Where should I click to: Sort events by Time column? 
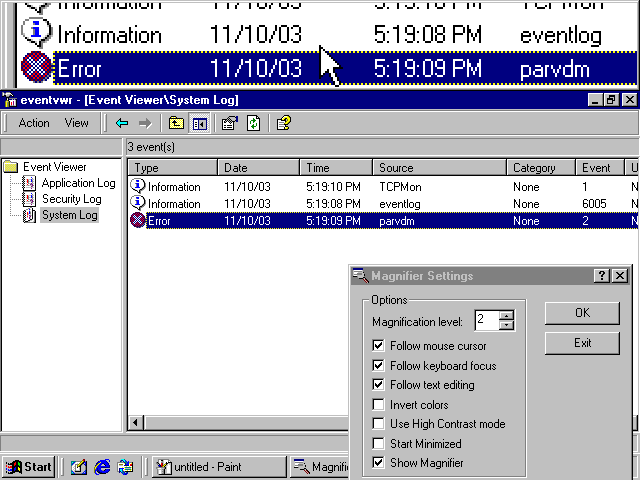pyautogui.click(x=336, y=168)
